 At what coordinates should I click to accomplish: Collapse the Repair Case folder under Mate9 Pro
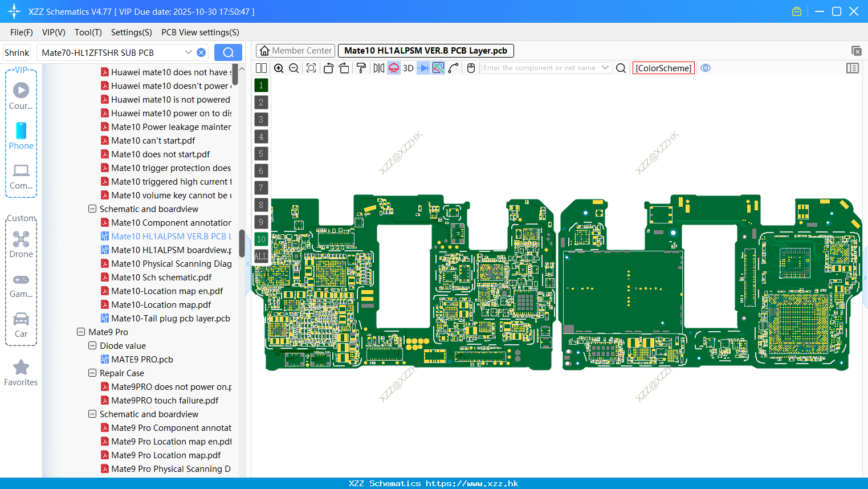(x=92, y=373)
